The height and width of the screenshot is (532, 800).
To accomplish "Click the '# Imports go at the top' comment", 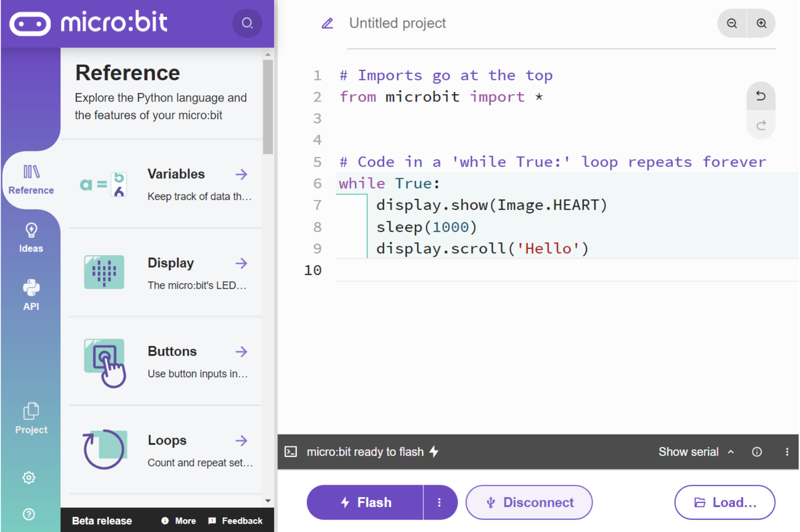I will [x=446, y=75].
